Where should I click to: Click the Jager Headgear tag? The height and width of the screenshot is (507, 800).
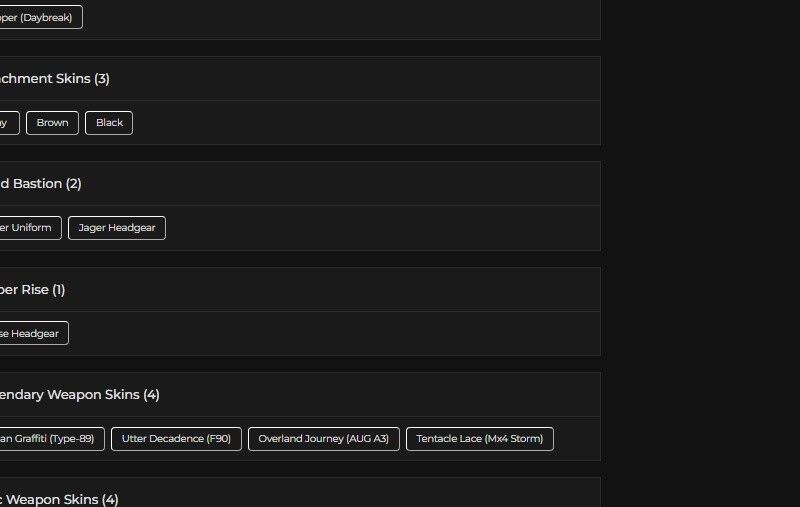(x=117, y=228)
